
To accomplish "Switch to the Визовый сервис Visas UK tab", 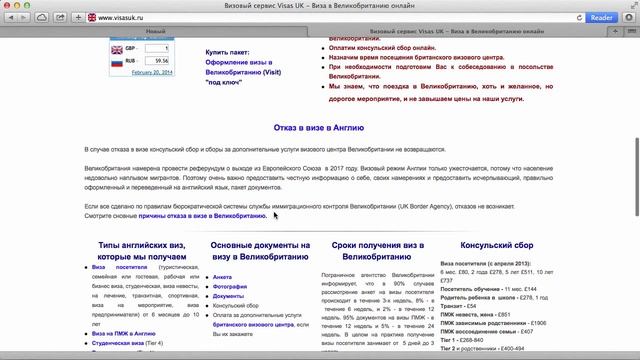I will (x=457, y=31).
